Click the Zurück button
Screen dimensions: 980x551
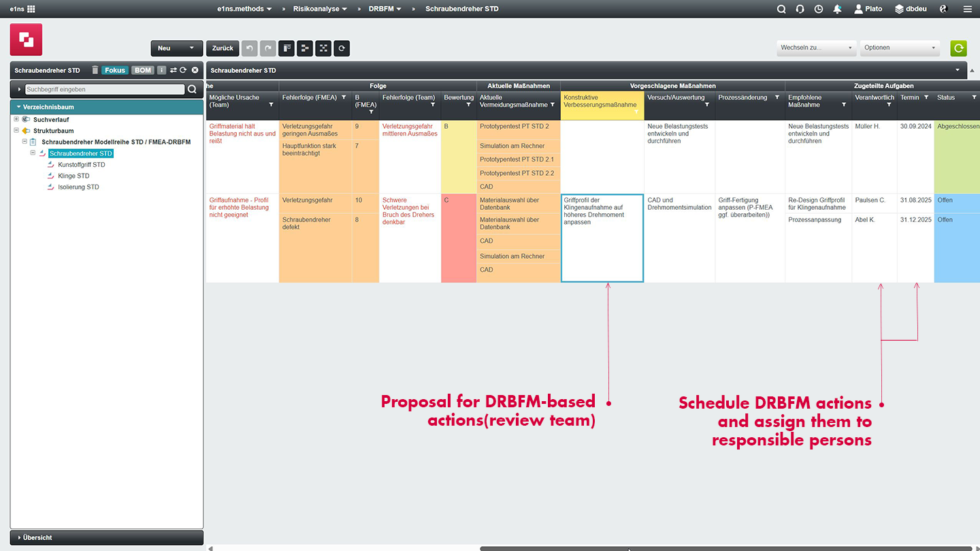click(223, 48)
